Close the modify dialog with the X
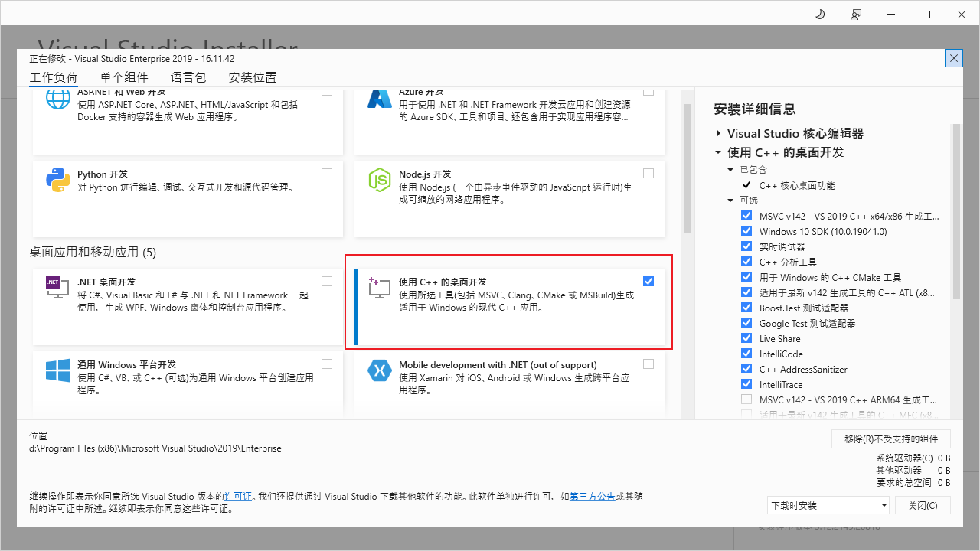Image resolution: width=980 pixels, height=551 pixels. 954,58
